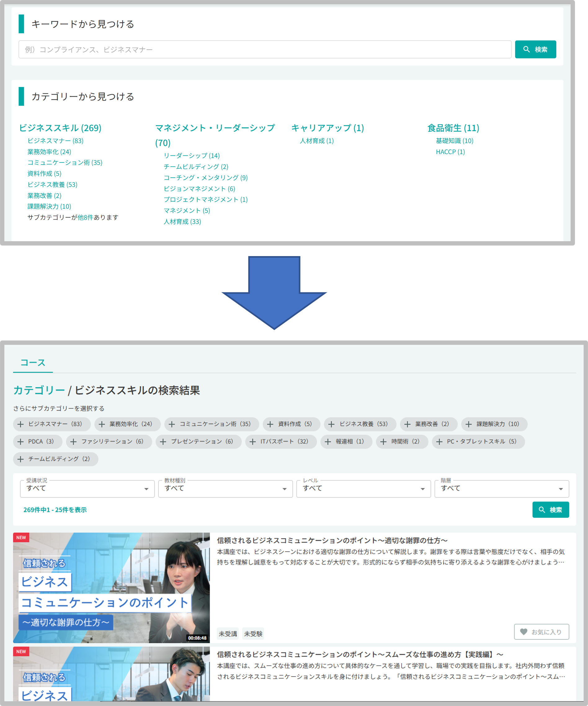Open HACCP (1) subcategory link

click(451, 152)
